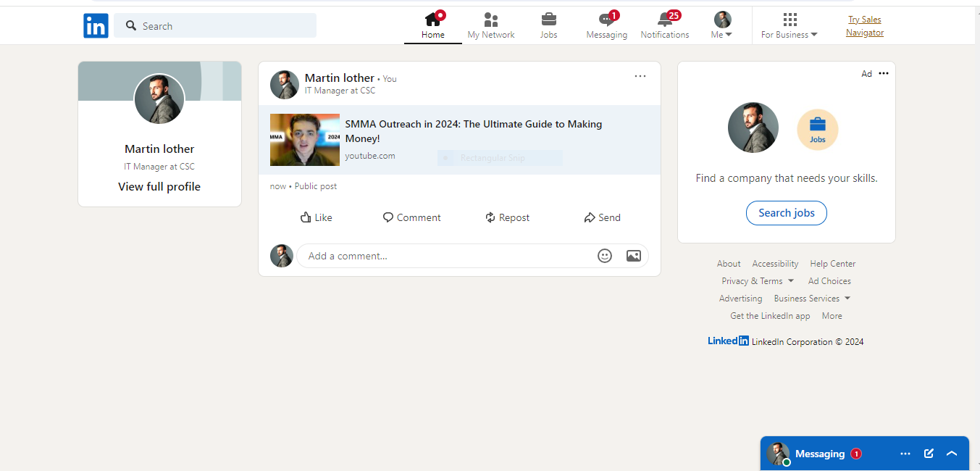Expand the Business Services dropdown

tap(812, 299)
